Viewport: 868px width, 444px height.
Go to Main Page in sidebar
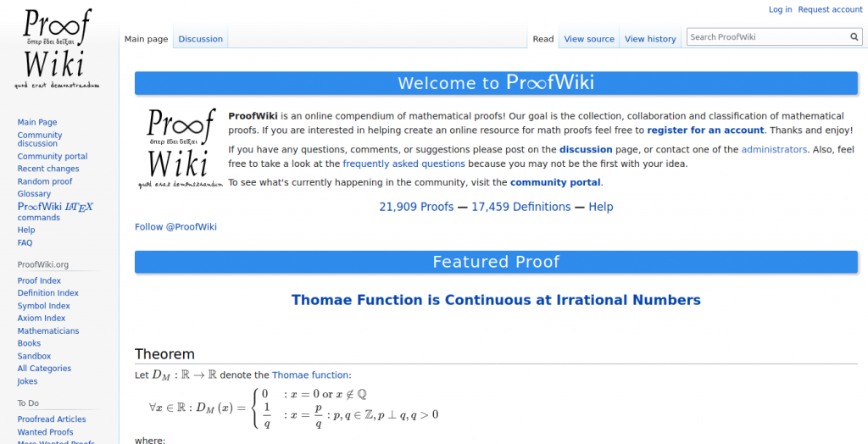[37, 122]
